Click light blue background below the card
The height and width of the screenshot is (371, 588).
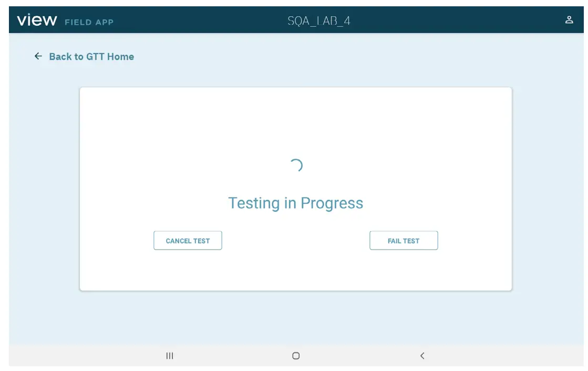(x=296, y=318)
